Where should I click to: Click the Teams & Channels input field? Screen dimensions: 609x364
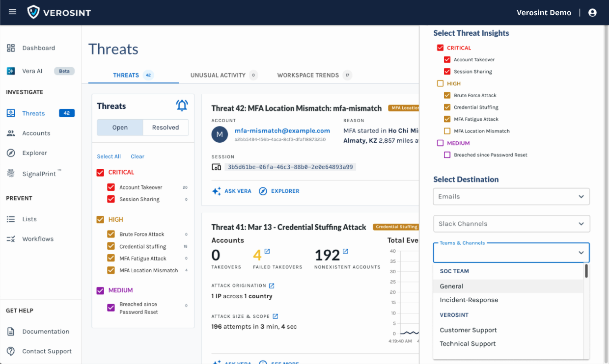click(x=511, y=253)
